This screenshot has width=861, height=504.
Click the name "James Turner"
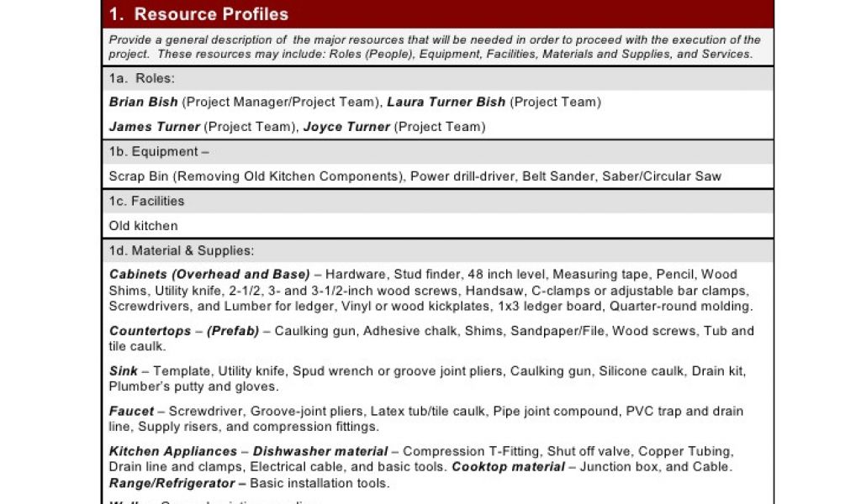click(155, 127)
